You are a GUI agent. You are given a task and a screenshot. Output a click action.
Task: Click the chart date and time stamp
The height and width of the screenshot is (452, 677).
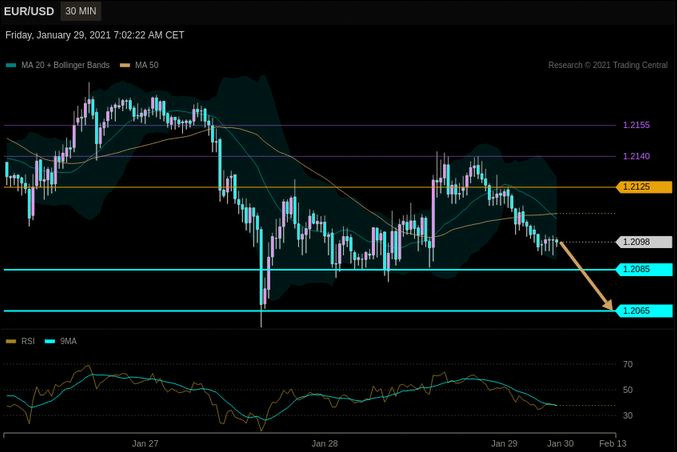[95, 35]
